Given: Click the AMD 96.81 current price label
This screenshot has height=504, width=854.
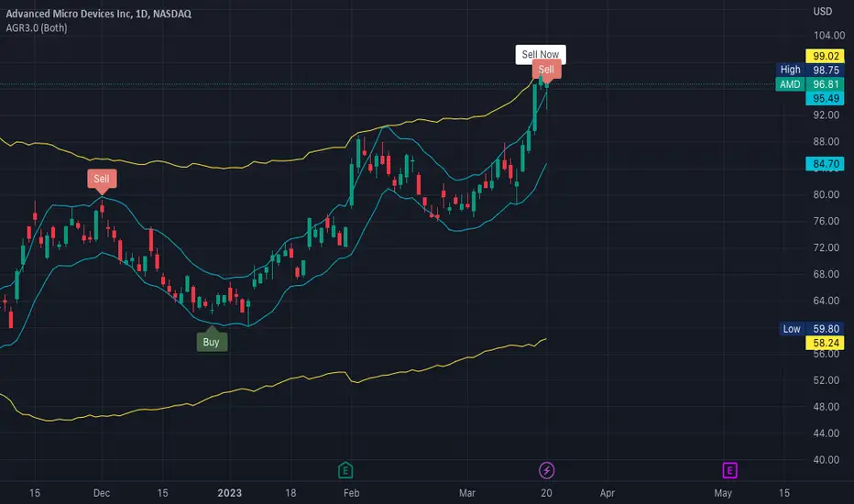Looking at the screenshot, I should (810, 84).
